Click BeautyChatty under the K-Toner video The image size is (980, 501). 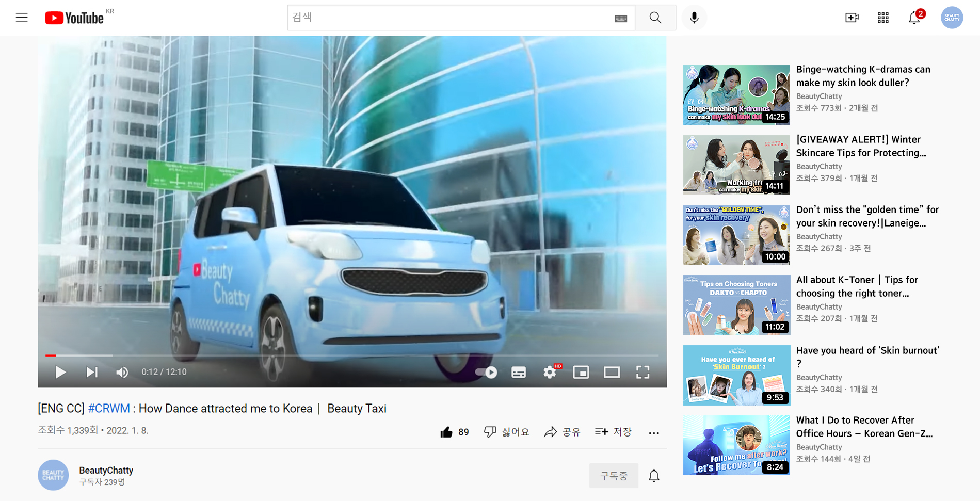(819, 307)
